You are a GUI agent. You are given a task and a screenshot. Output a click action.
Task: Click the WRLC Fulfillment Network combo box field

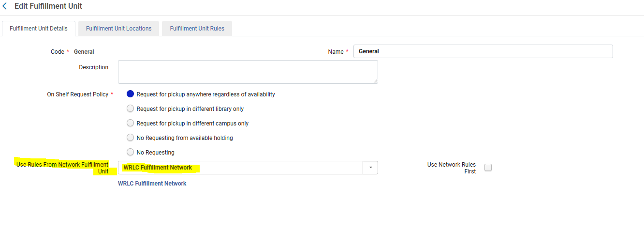(x=240, y=168)
